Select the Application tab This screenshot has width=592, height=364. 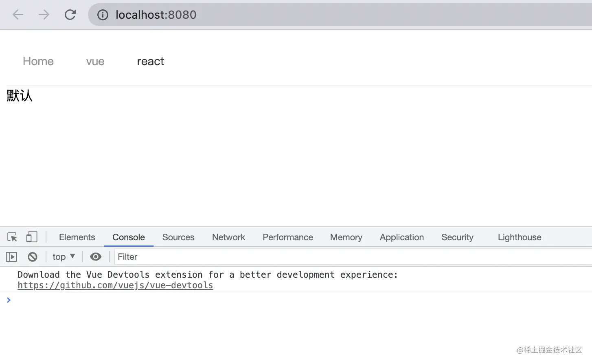point(402,237)
